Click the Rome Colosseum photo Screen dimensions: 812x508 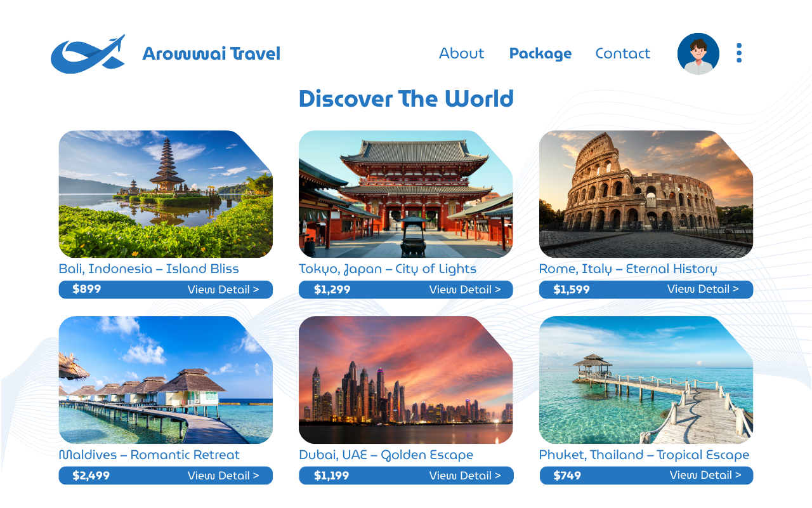(x=646, y=194)
